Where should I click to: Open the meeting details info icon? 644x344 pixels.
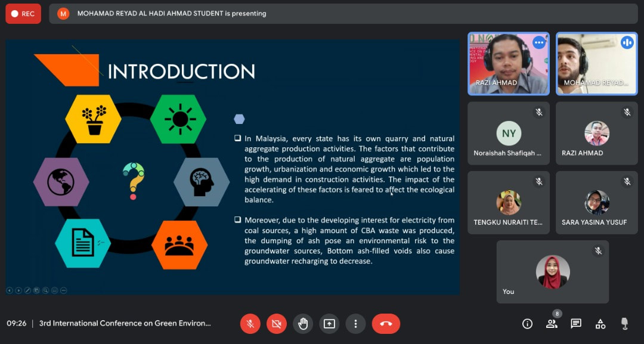pyautogui.click(x=527, y=324)
